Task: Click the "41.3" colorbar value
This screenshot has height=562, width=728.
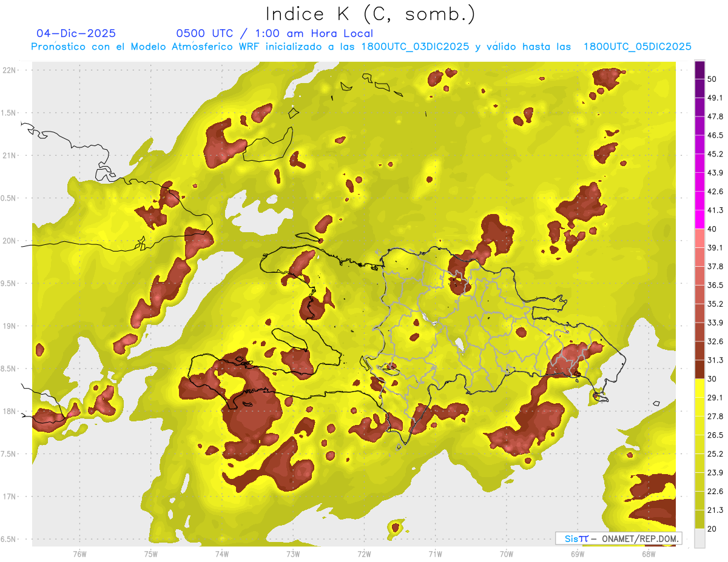Action: 715,210
